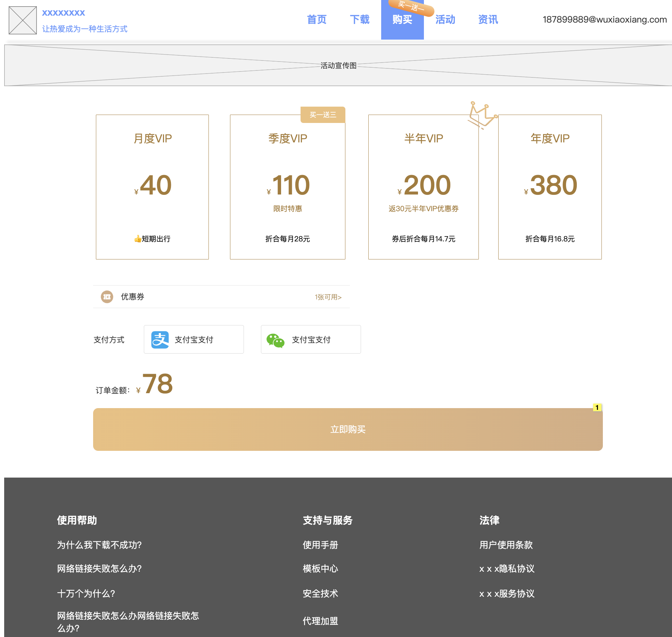
Task: Open 用户使用条款 in the footer
Action: point(506,545)
